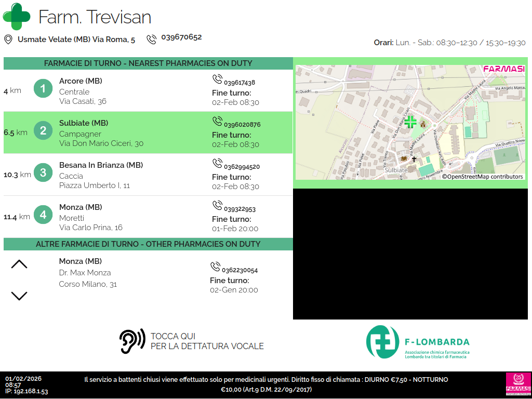Click the phone icon next to 039670652

[152, 39]
